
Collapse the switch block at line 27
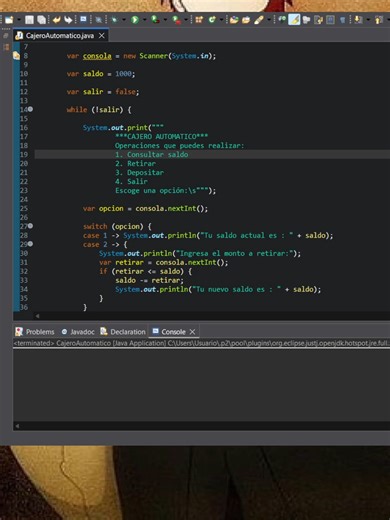(30, 226)
